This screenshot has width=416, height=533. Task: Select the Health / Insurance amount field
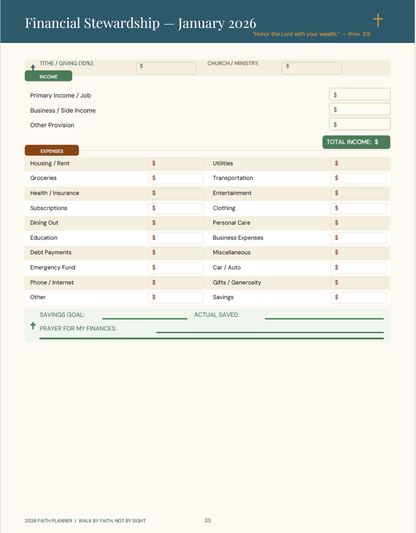coord(175,193)
